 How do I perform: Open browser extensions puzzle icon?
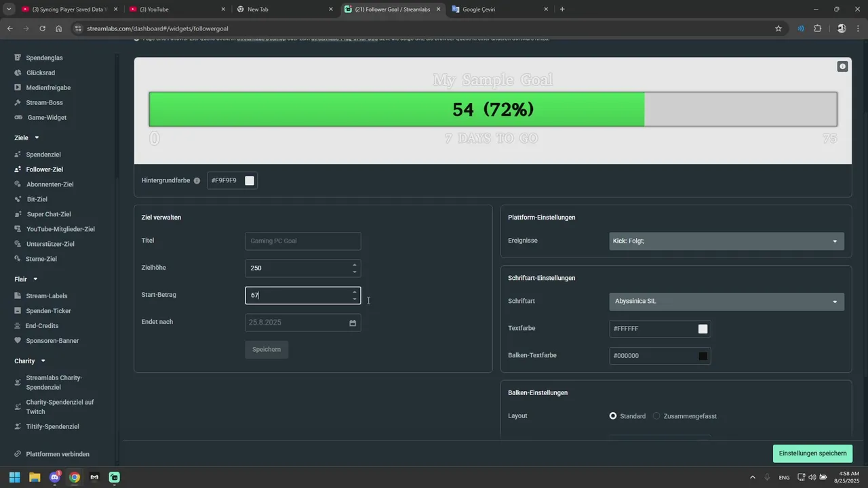pyautogui.click(x=817, y=28)
